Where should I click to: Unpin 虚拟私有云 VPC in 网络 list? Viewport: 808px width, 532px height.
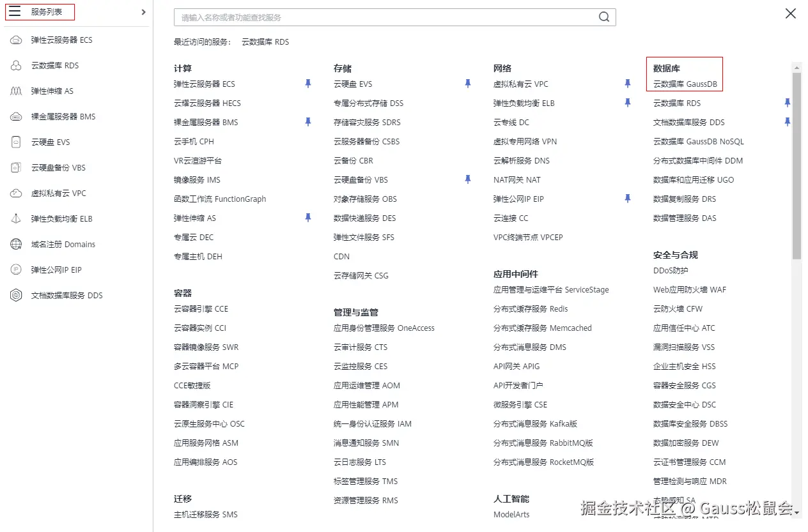(x=628, y=84)
